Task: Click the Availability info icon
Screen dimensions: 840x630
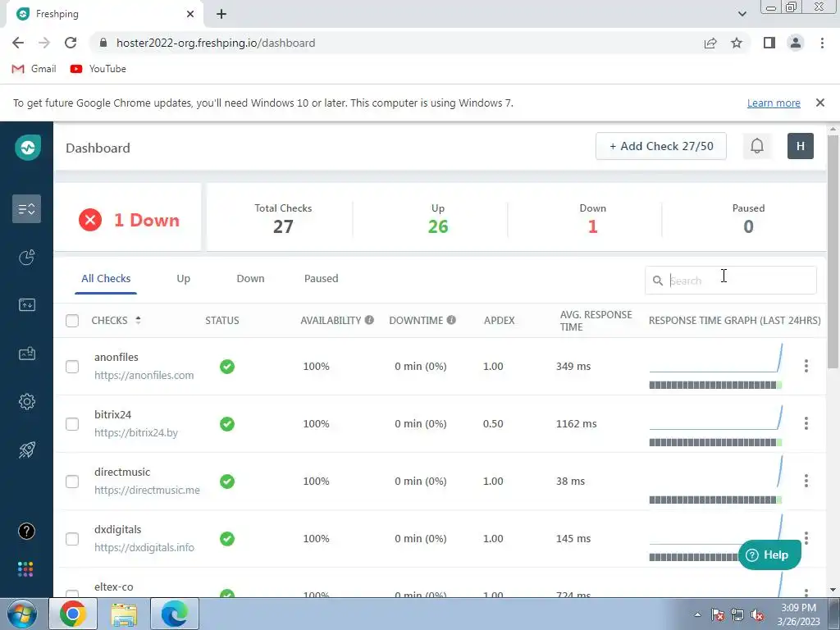Action: pos(369,320)
